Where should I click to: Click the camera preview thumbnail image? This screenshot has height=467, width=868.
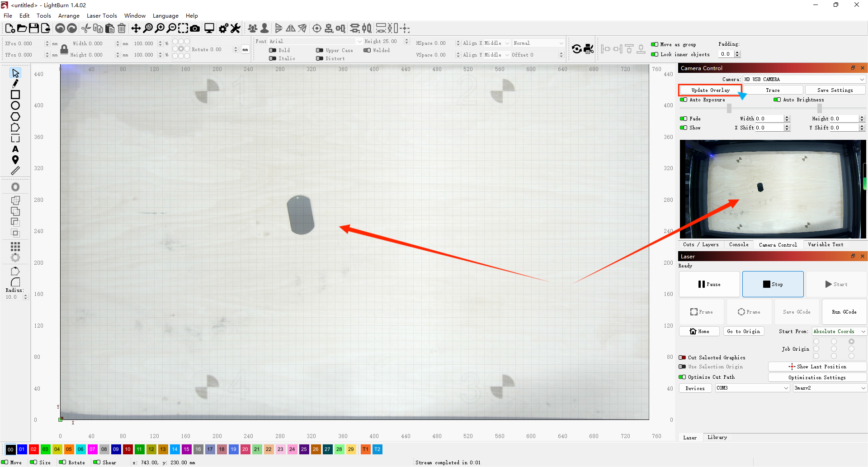tap(772, 189)
